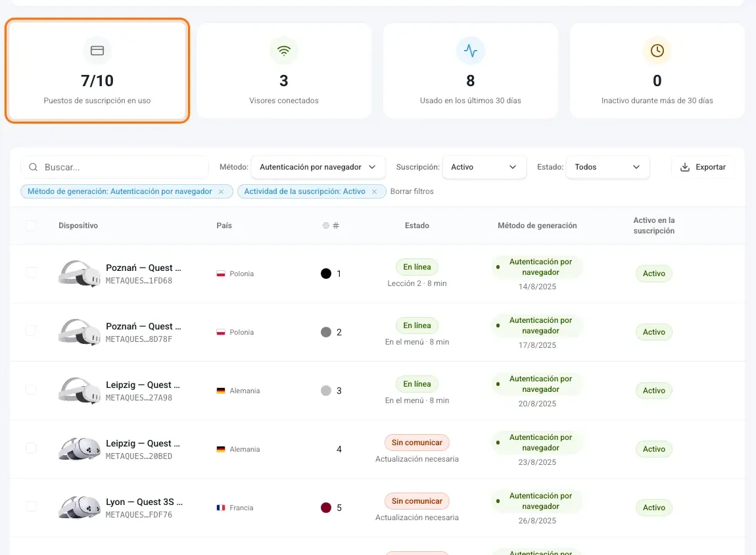
Task: Select checkbox for device METAQUES…27A98
Action: [31, 389]
